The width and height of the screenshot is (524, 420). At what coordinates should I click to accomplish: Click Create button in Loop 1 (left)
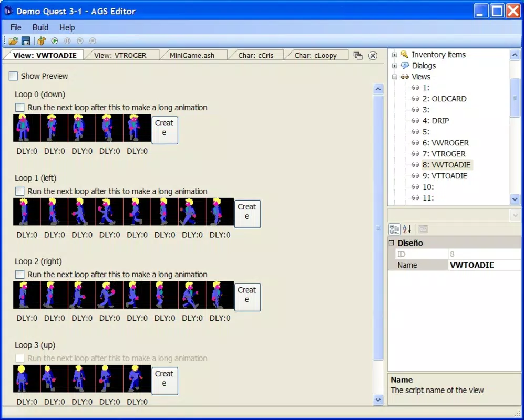click(248, 214)
